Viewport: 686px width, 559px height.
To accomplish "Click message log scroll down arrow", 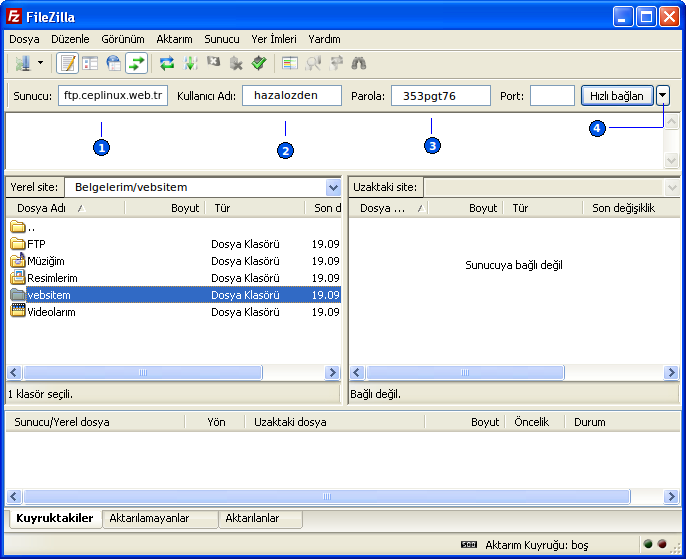I will click(672, 160).
